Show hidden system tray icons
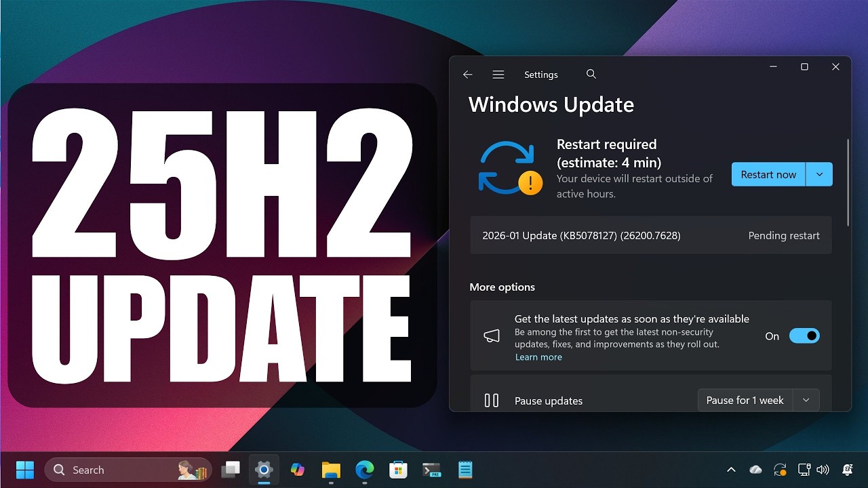This screenshot has height=488, width=868. pyautogui.click(x=731, y=470)
